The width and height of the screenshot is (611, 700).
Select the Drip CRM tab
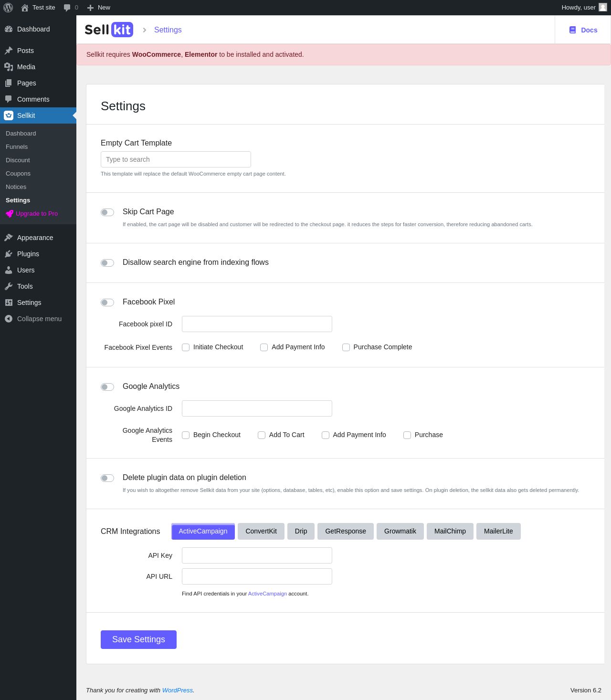(x=301, y=531)
